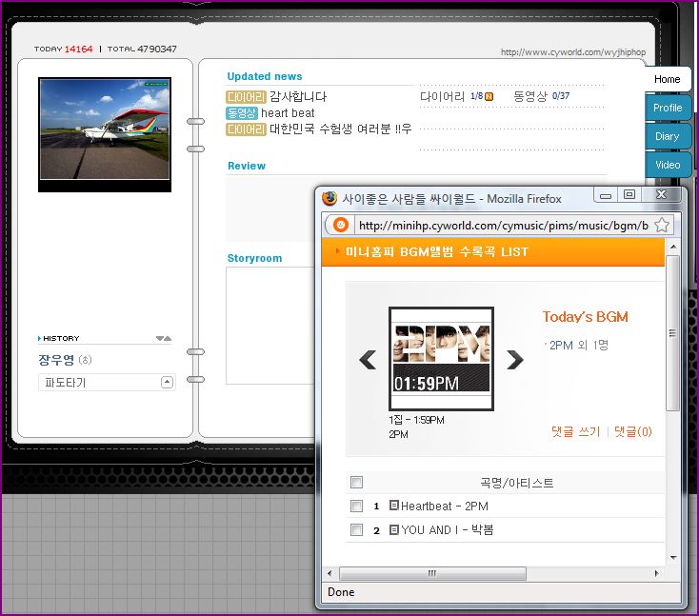Click the 곡명/아티스트 column header

click(x=517, y=483)
